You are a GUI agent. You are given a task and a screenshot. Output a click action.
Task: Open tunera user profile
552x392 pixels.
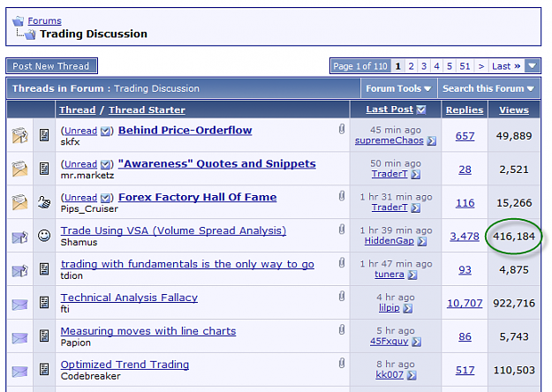(389, 274)
